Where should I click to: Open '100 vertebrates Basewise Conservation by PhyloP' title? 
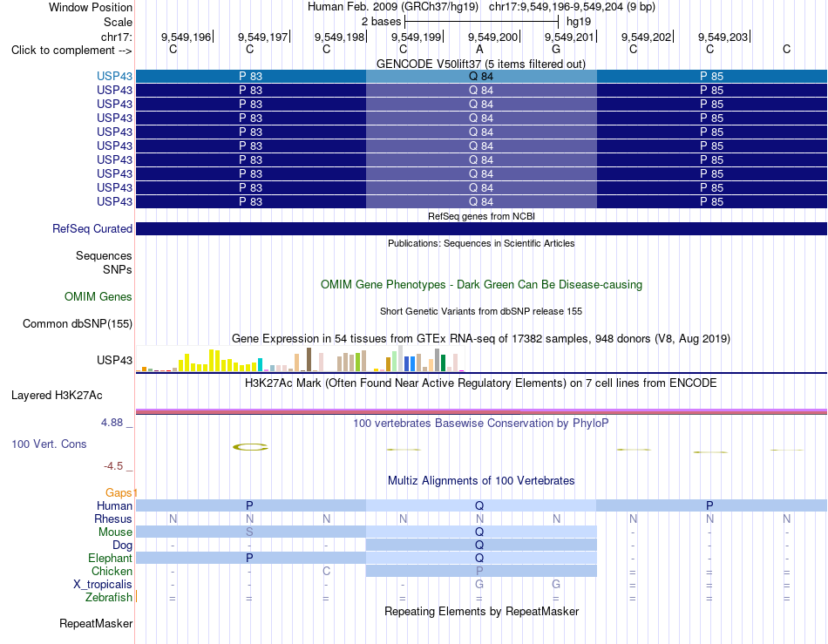(x=481, y=423)
